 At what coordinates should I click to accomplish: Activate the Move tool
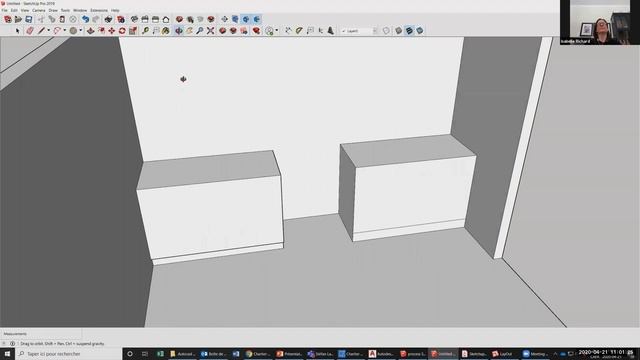[x=111, y=31]
